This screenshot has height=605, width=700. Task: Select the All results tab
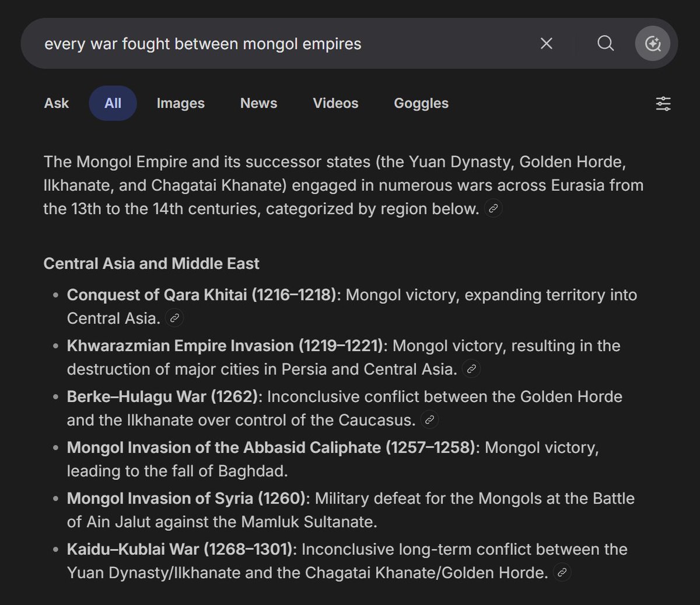(113, 103)
